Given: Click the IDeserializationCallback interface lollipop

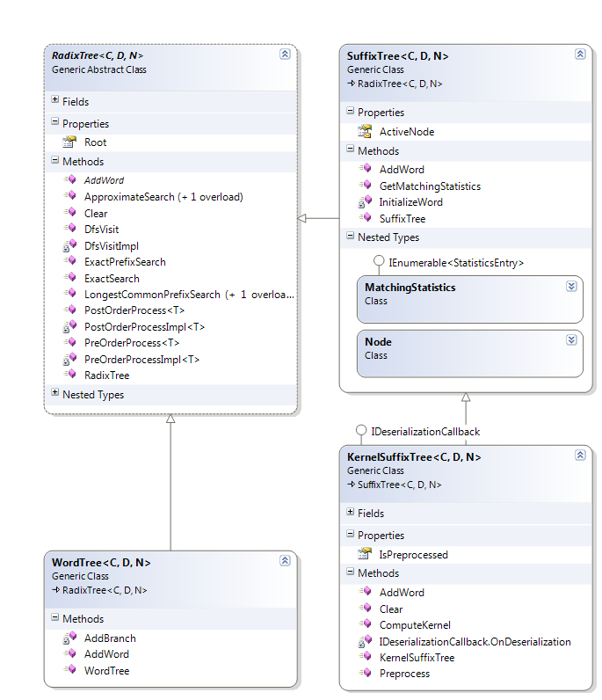Looking at the screenshot, I should click(361, 430).
